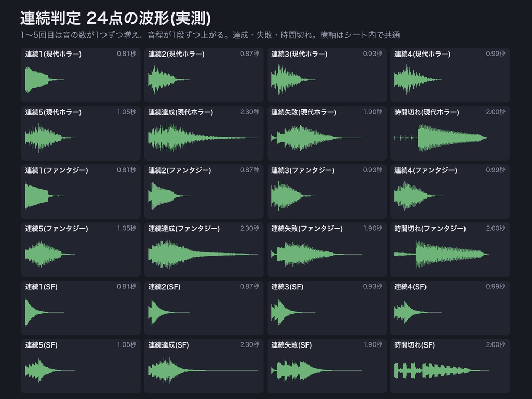The width and height of the screenshot is (532, 399).
Task: Click the title 連続4(現代ホラー)
Action: click(422, 54)
